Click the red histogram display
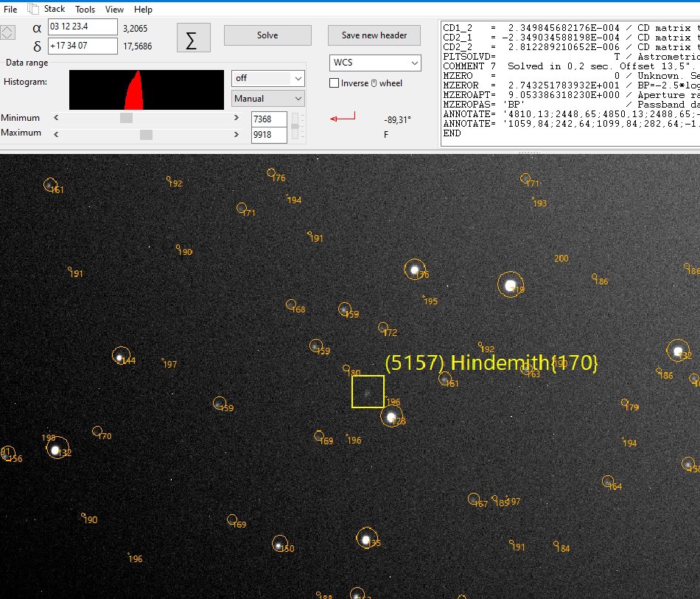The width and height of the screenshot is (700, 599). [147, 90]
